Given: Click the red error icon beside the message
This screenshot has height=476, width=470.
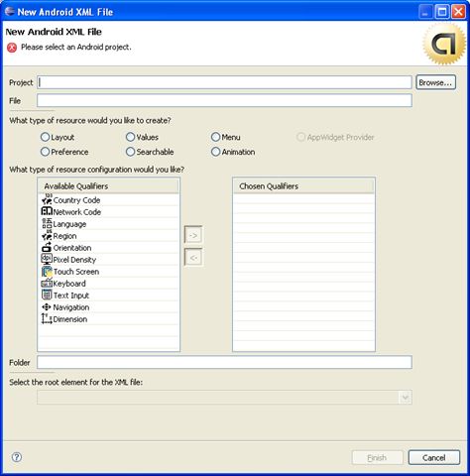Looking at the screenshot, I should click(x=12, y=48).
